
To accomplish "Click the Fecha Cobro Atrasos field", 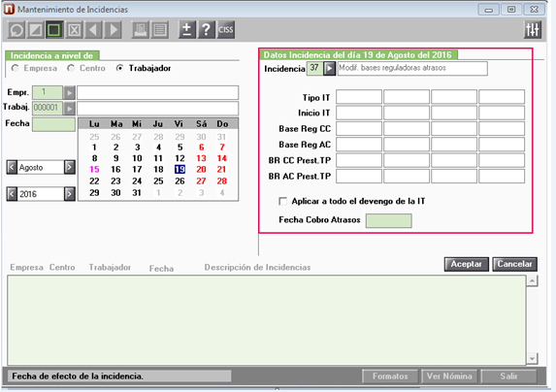I will click(x=389, y=220).
